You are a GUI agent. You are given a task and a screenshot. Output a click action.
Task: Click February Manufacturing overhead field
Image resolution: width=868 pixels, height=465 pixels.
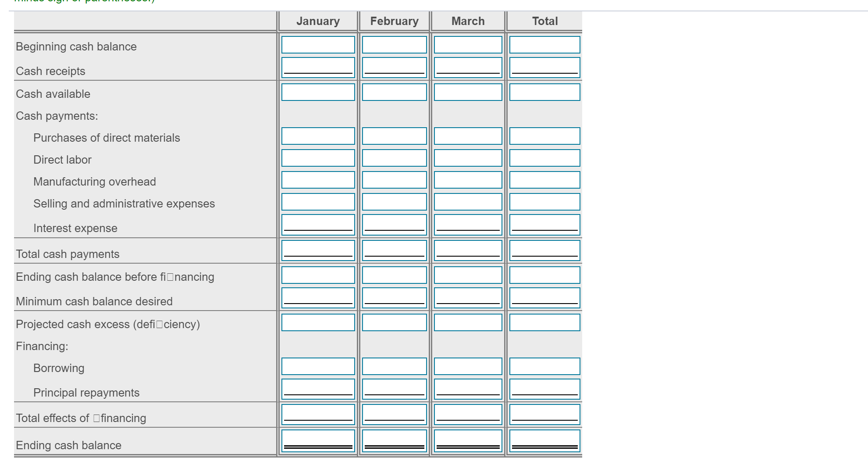pos(394,180)
